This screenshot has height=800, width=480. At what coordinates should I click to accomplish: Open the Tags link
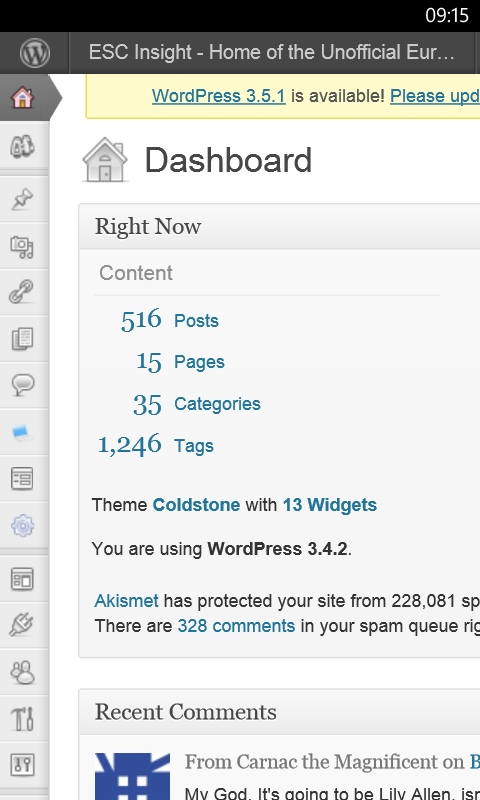194,445
